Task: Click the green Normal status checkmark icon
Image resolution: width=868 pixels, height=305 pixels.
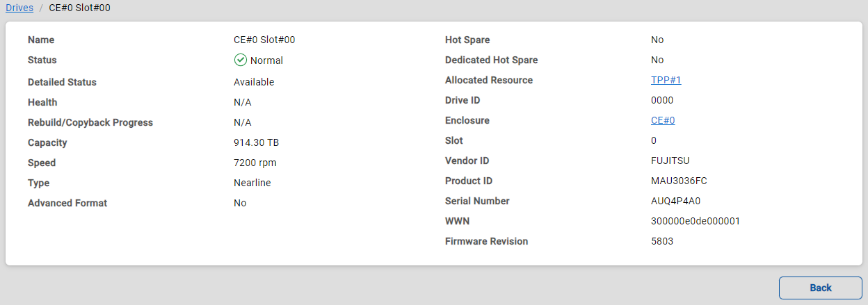Action: pyautogui.click(x=241, y=60)
